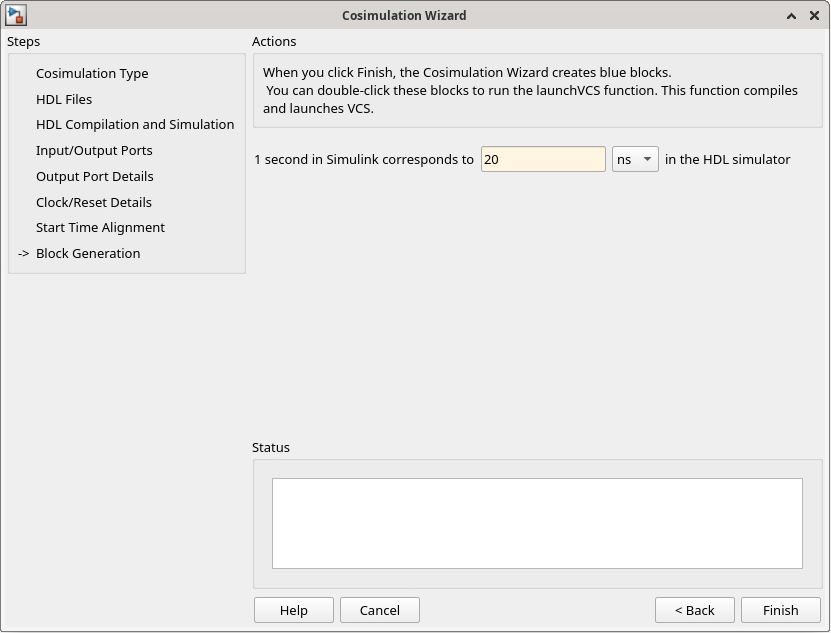Select the Input/Output Ports step
Viewport: 831px width, 633px height.
94,151
